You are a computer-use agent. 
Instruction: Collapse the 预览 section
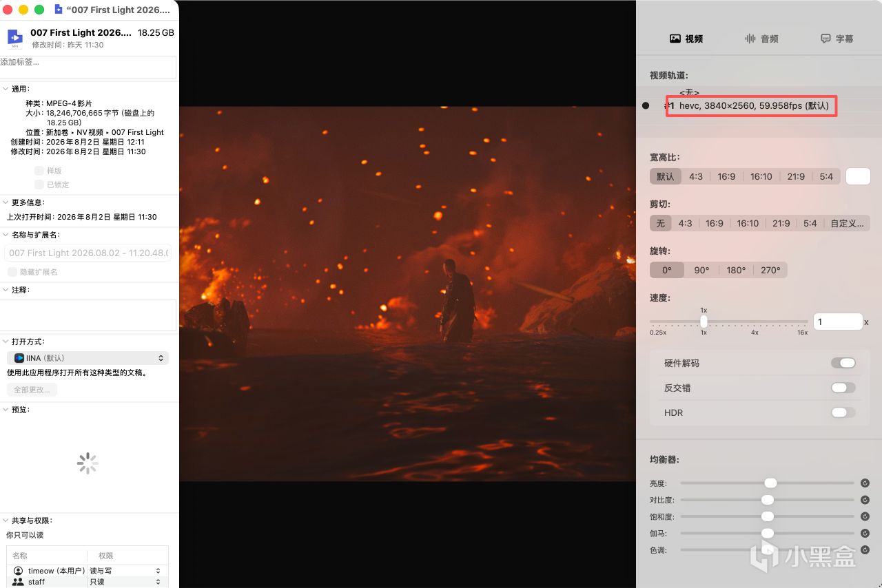(x=6, y=410)
